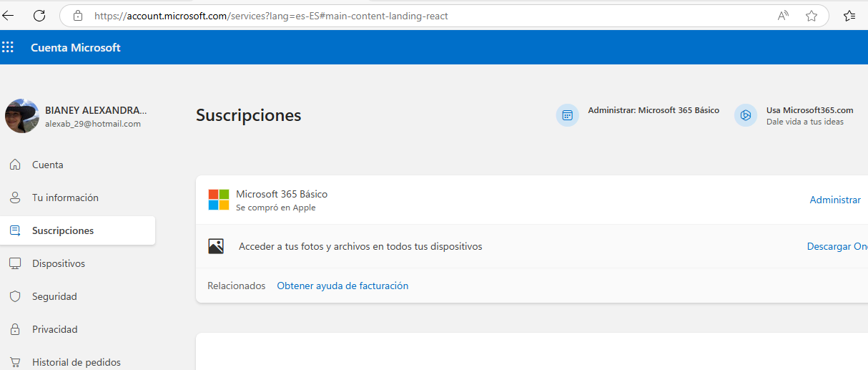The height and width of the screenshot is (370, 868).
Task: Open the Microsoft app launcher grid
Action: pyautogui.click(x=8, y=47)
